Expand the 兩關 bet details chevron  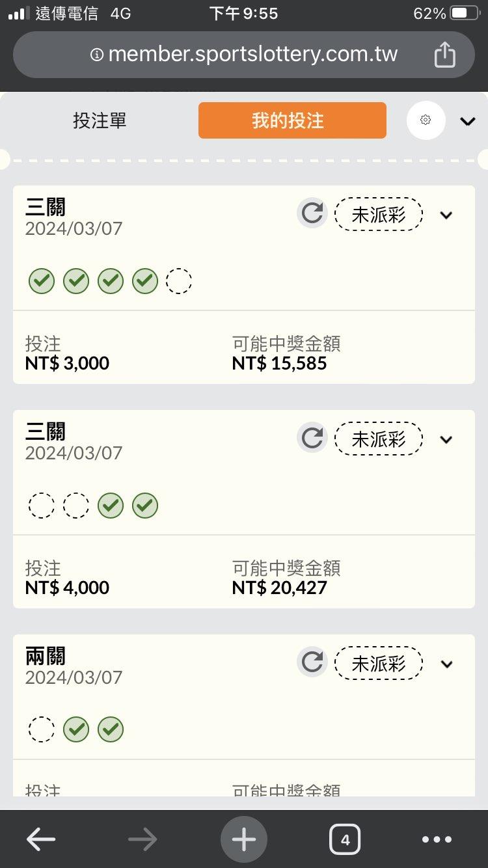(446, 664)
